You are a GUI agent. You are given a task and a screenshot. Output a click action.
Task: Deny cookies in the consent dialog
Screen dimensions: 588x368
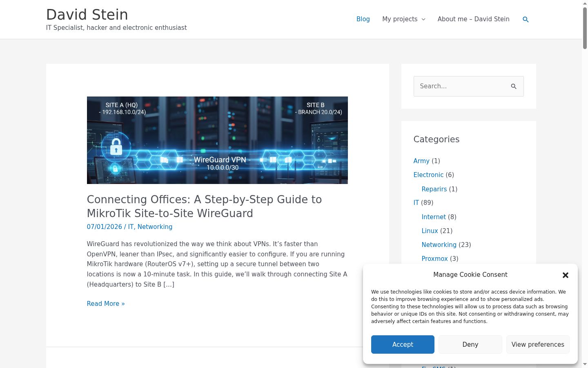470,344
